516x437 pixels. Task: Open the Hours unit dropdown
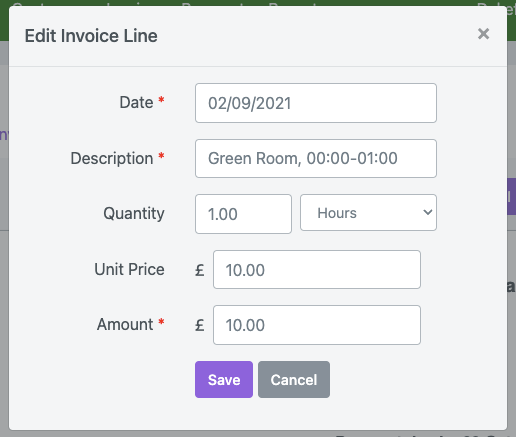click(368, 213)
